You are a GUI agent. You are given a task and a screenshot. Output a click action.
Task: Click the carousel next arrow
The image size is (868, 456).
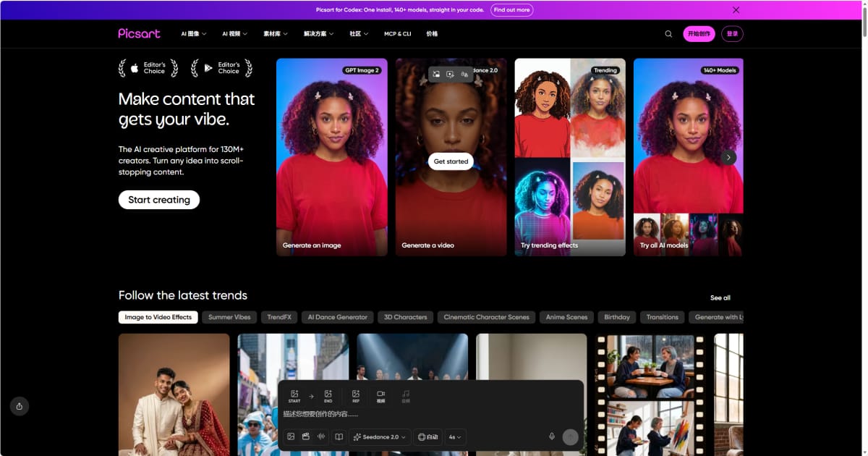(728, 157)
